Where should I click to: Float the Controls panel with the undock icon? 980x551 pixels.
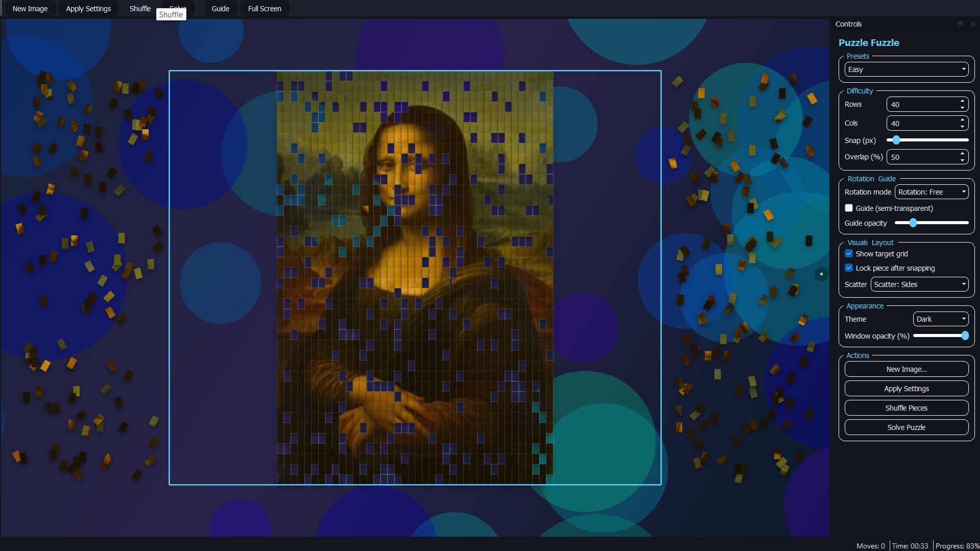[x=960, y=24]
